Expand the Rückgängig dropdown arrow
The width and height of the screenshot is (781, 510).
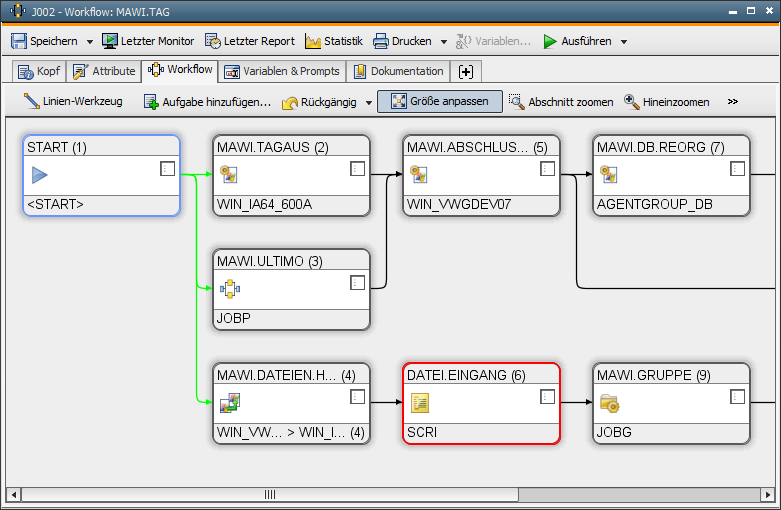coord(369,103)
